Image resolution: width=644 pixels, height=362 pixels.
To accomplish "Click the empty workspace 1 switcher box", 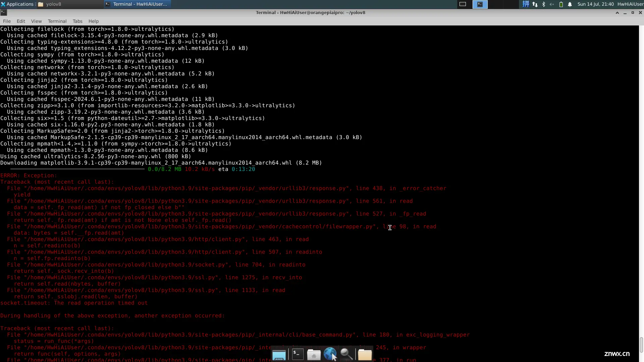I will [x=463, y=4].
